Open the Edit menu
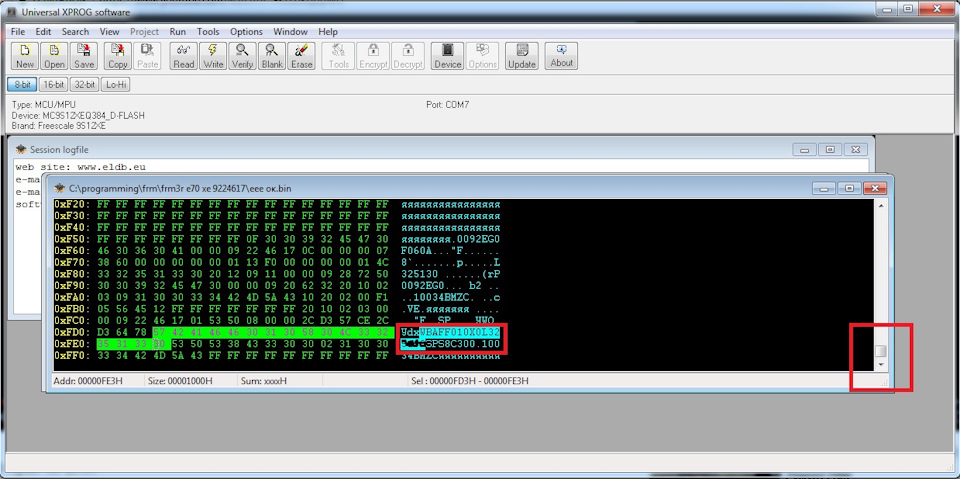The height and width of the screenshot is (479, 960). tap(43, 32)
